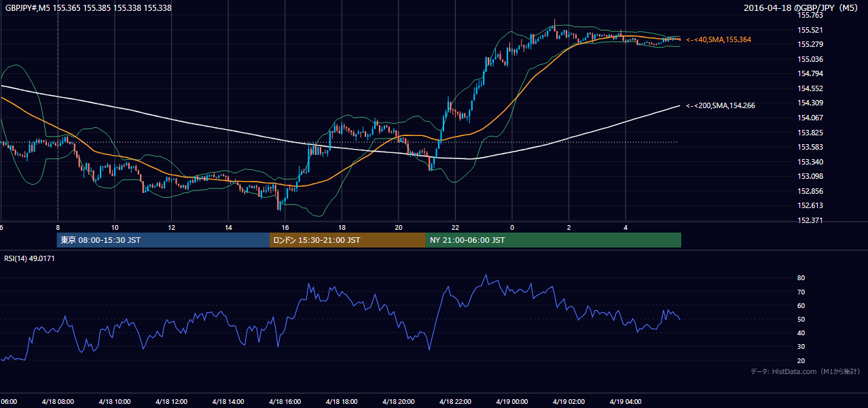The height and width of the screenshot is (408, 868).
Task: Click price level 152.371 on price axis
Action: click(x=810, y=221)
